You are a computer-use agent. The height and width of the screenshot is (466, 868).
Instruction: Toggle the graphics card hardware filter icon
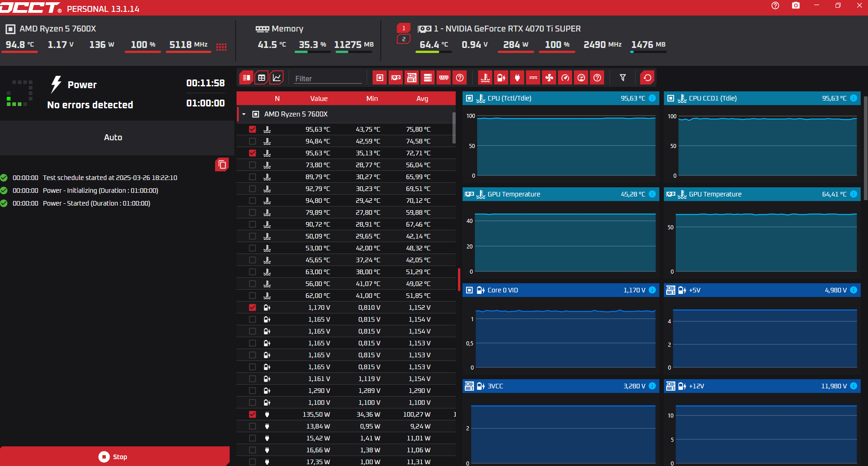click(396, 78)
